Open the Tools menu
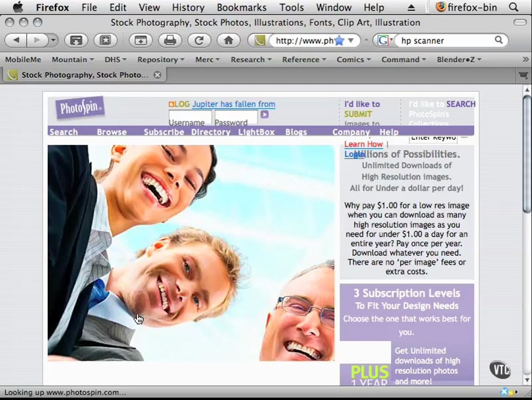This screenshot has height=400, width=532. [292, 7]
